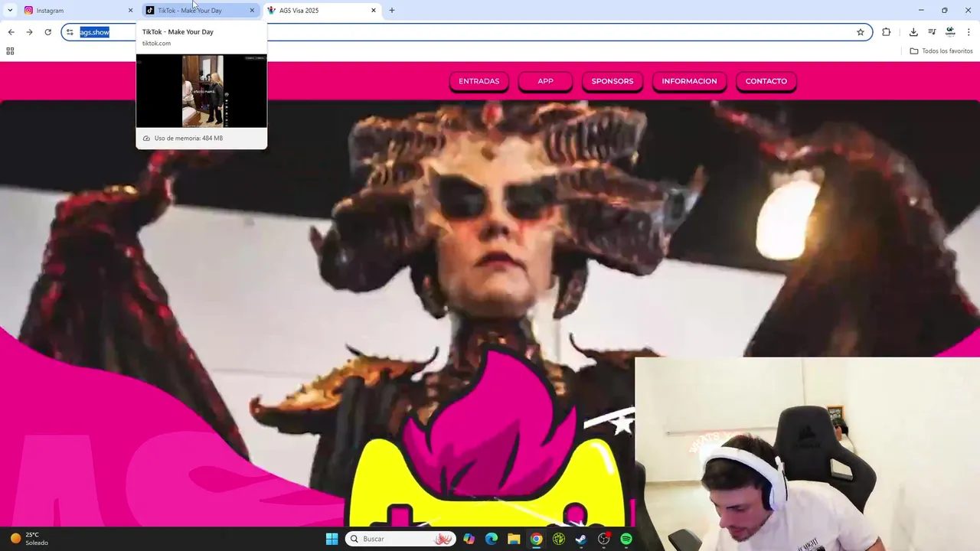Viewport: 980px width, 551px height.
Task: Open the Chrome extensions puzzle icon
Action: 886,32
